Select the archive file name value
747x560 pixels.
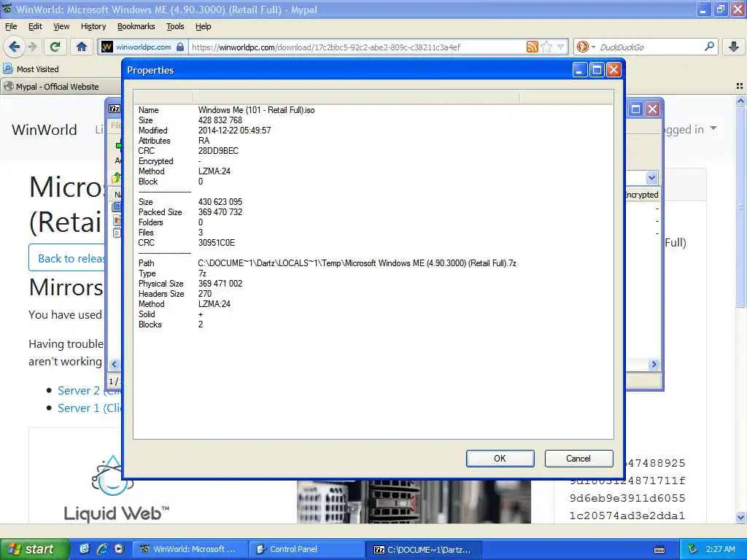pos(256,110)
